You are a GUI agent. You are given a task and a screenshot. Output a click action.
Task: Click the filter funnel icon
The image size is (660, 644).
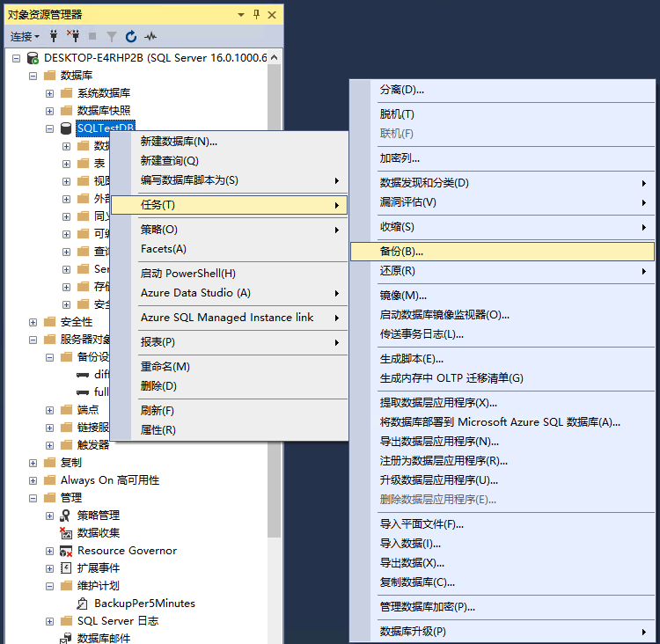[112, 37]
